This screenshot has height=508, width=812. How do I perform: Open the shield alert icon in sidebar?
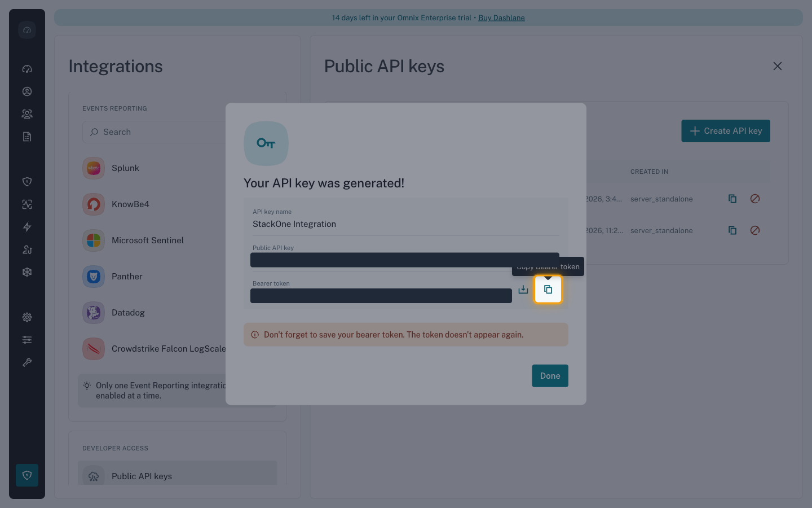27,182
